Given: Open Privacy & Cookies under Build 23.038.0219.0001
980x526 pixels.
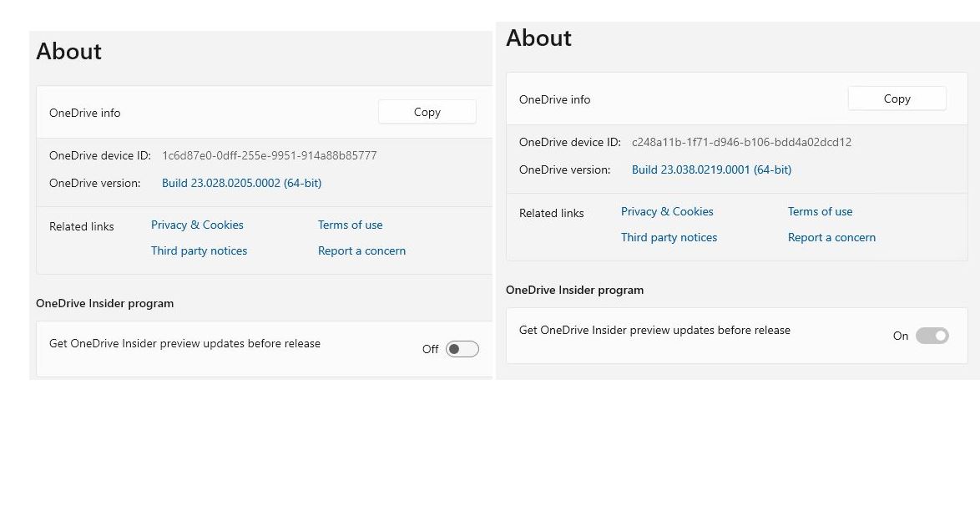Looking at the screenshot, I should [667, 211].
